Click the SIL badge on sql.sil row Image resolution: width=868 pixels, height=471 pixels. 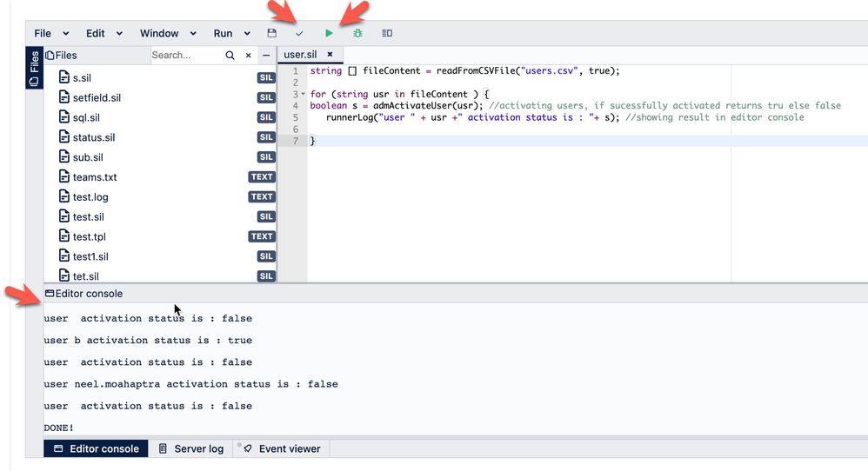click(266, 117)
